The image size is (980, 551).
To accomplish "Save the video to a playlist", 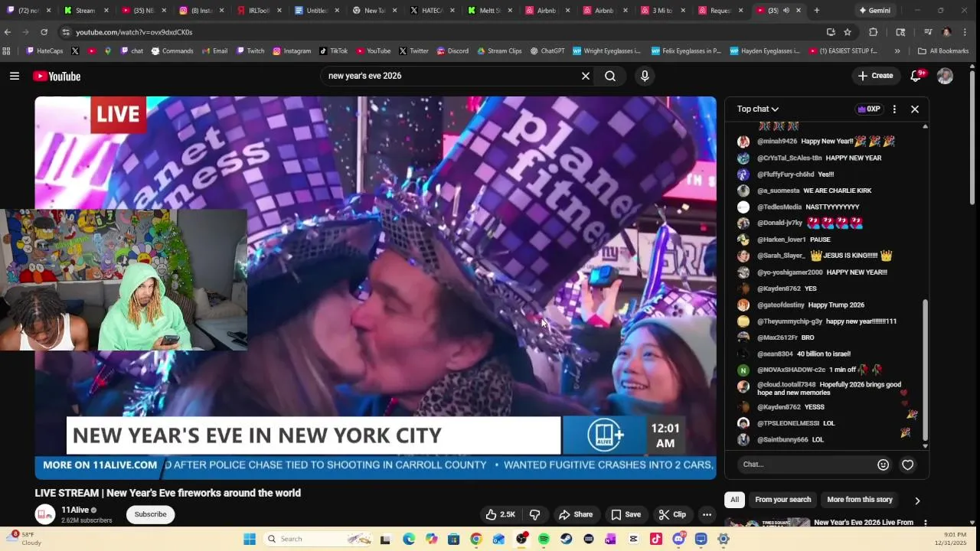I will pyautogui.click(x=626, y=514).
